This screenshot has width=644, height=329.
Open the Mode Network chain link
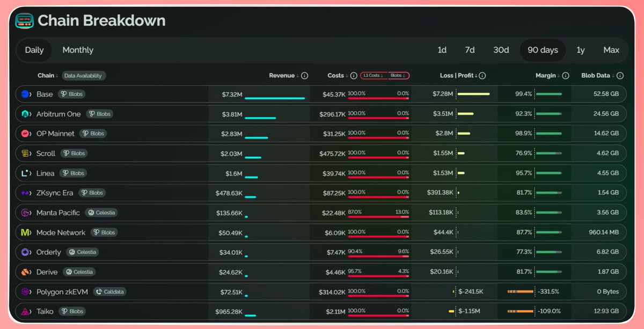coord(61,232)
